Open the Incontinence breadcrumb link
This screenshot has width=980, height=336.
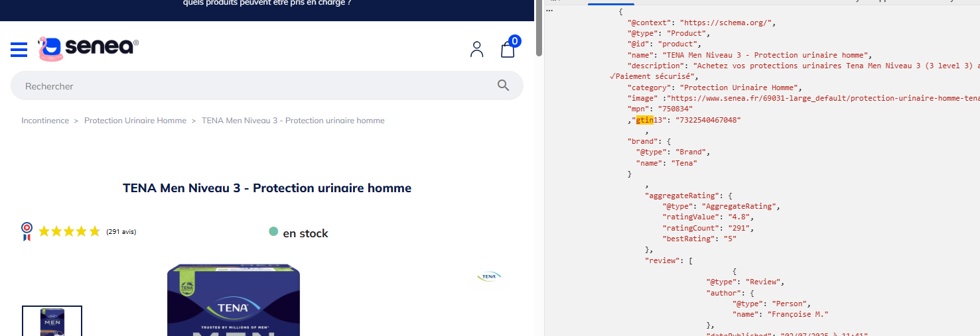(45, 121)
